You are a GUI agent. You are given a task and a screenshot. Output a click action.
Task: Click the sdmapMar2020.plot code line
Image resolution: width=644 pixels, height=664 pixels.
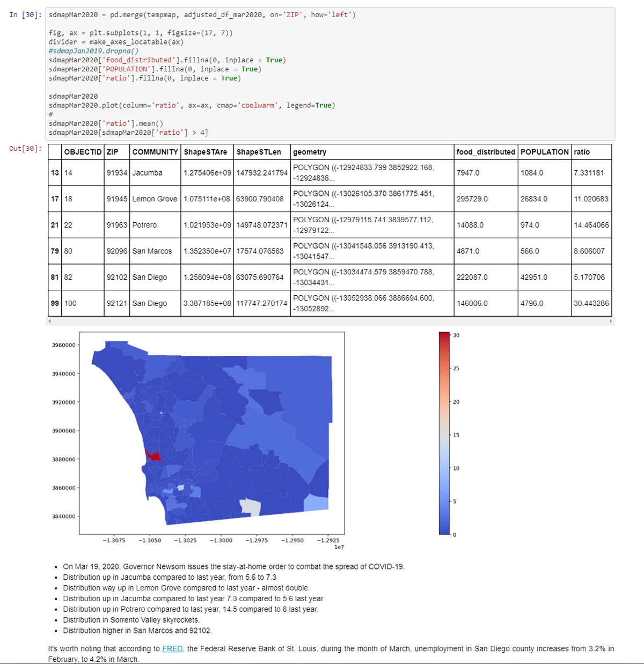click(x=192, y=105)
